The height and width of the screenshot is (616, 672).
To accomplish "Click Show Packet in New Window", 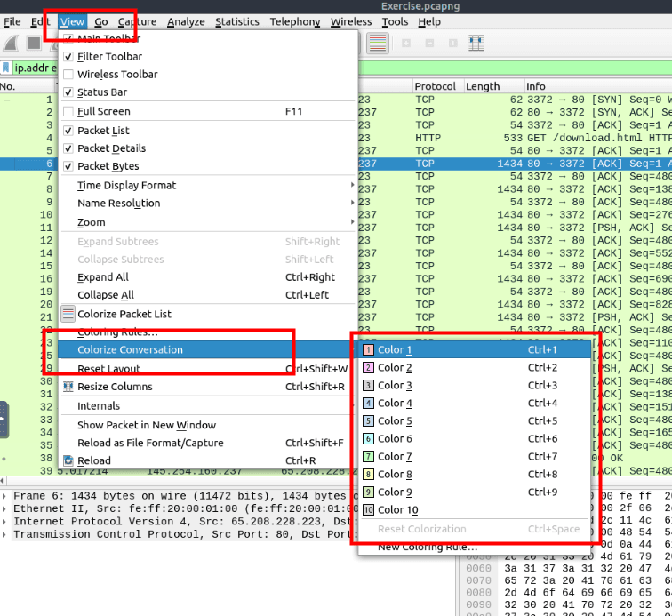I will 146,425.
